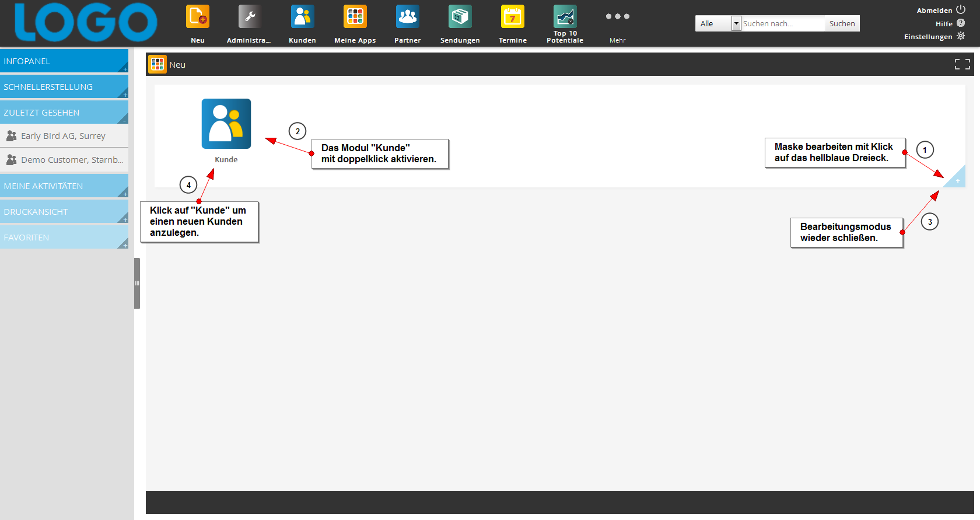
Task: Open the Sendungen package icon
Action: pos(460,17)
